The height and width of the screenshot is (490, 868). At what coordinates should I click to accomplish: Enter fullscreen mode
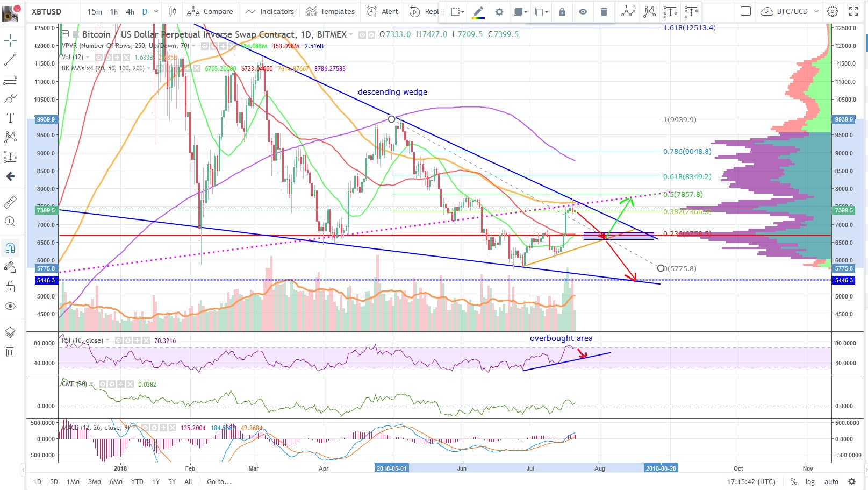pos(853,11)
